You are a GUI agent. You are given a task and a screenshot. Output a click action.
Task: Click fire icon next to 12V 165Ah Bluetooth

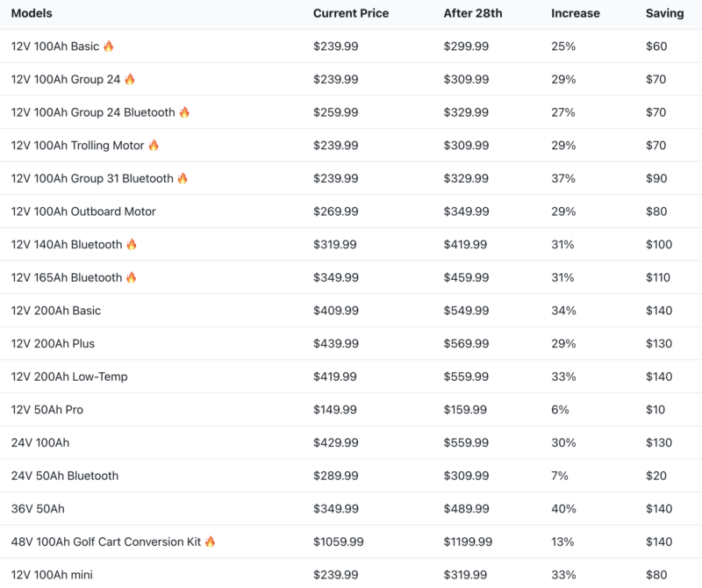[132, 277]
